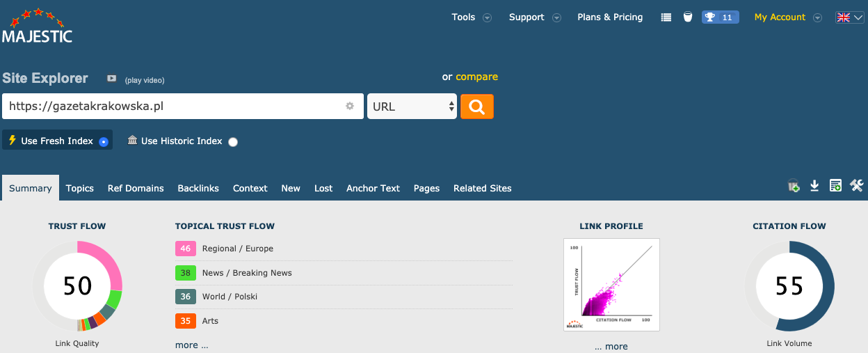Click the teal 36 topical score badge

pos(186,297)
